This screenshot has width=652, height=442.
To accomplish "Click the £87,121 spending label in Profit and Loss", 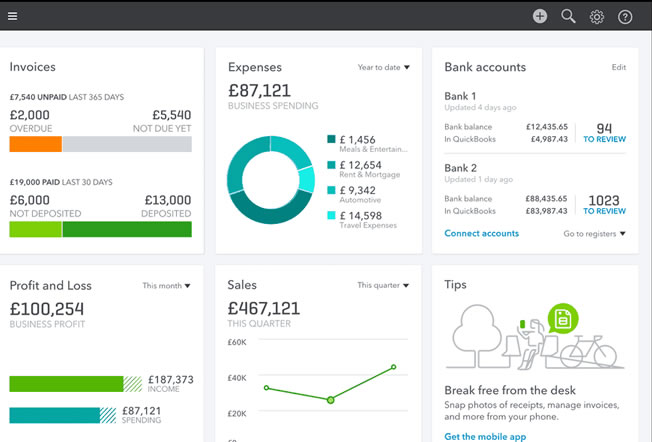I will point(141,410).
